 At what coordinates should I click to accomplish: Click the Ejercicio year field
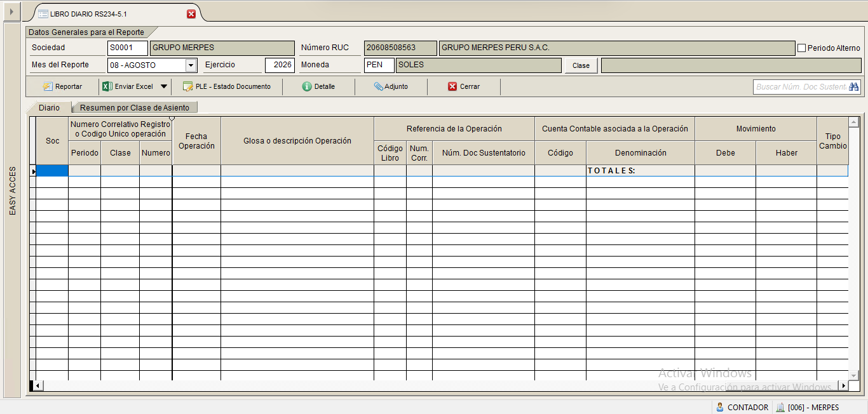point(280,65)
